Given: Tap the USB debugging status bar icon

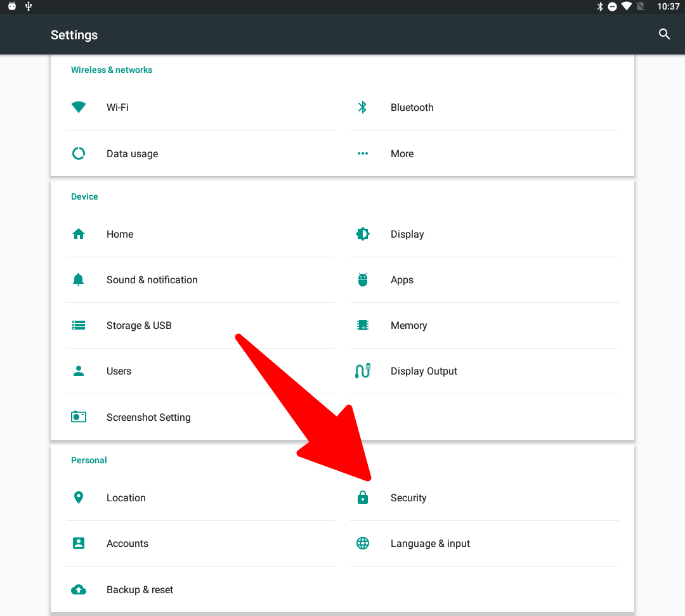Looking at the screenshot, I should [29, 6].
